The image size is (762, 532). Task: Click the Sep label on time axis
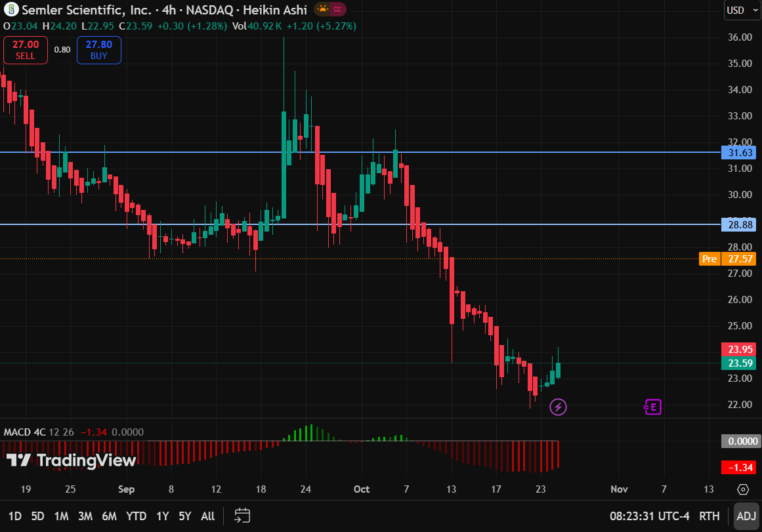(127, 489)
